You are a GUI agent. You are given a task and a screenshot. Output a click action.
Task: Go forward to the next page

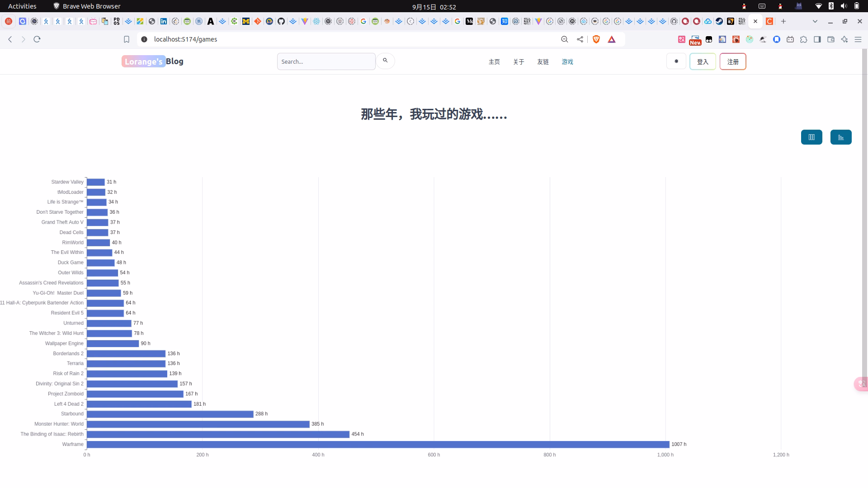24,39
